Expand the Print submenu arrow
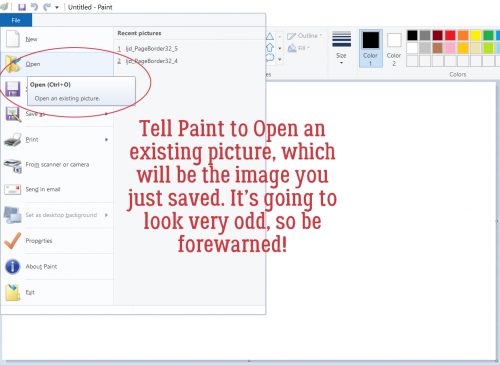 pos(107,139)
